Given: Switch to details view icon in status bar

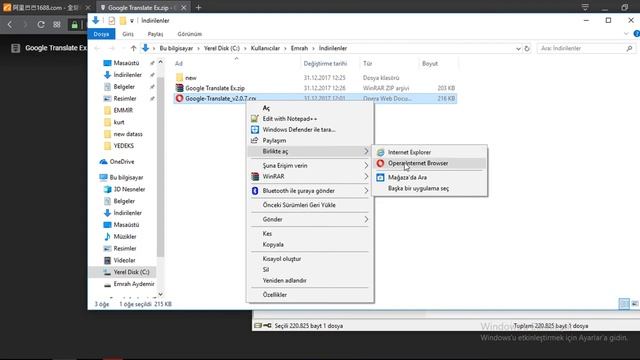Looking at the screenshot, I should [x=624, y=304].
